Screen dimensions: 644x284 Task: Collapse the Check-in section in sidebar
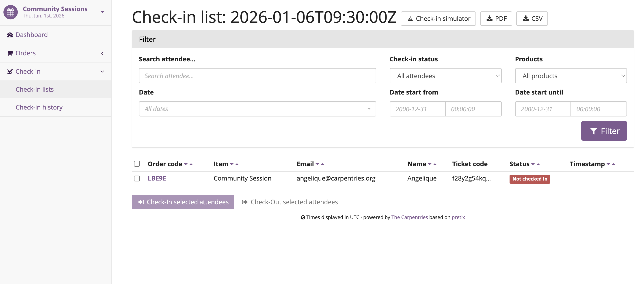click(x=102, y=71)
